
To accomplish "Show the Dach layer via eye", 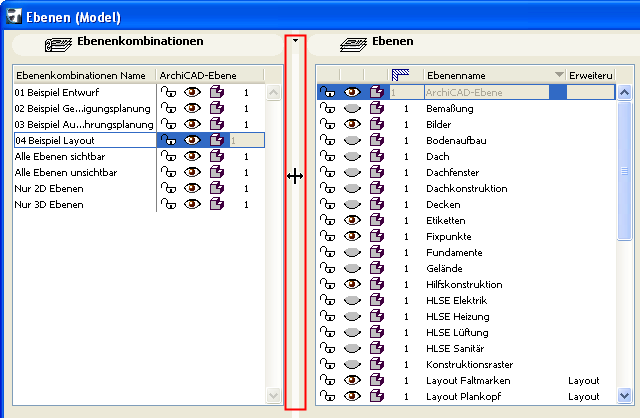I will [352, 156].
